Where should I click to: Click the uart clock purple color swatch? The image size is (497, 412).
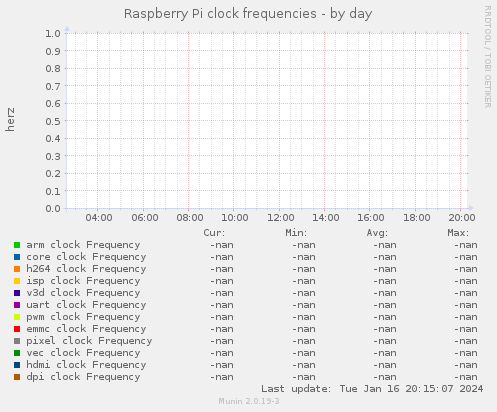tap(17, 305)
